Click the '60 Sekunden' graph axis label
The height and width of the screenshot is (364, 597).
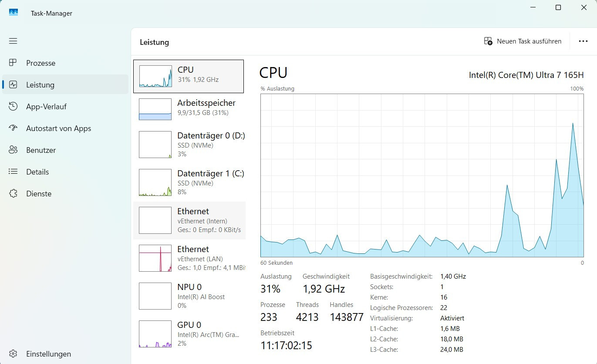pos(277,263)
